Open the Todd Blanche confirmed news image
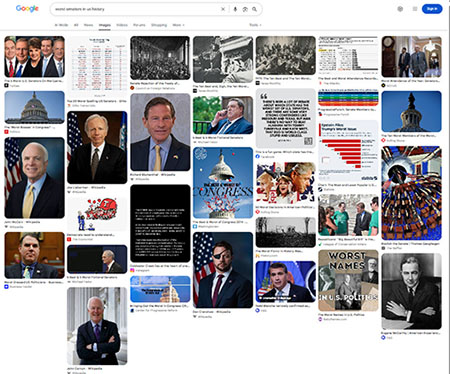The image size is (450, 374). click(286, 282)
